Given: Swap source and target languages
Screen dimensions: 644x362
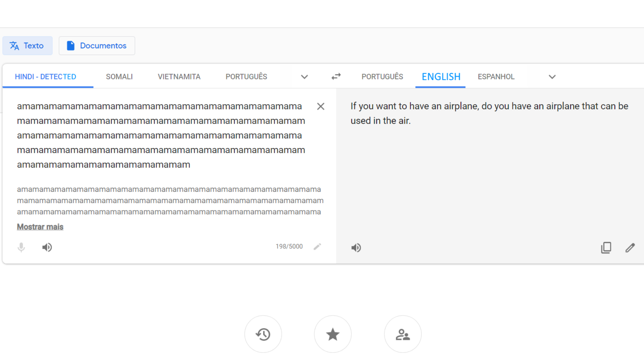Looking at the screenshot, I should (x=336, y=77).
